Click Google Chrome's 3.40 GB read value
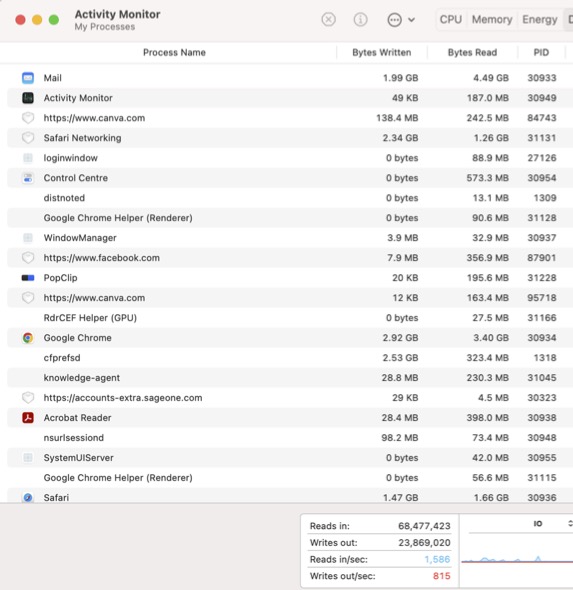 491,338
